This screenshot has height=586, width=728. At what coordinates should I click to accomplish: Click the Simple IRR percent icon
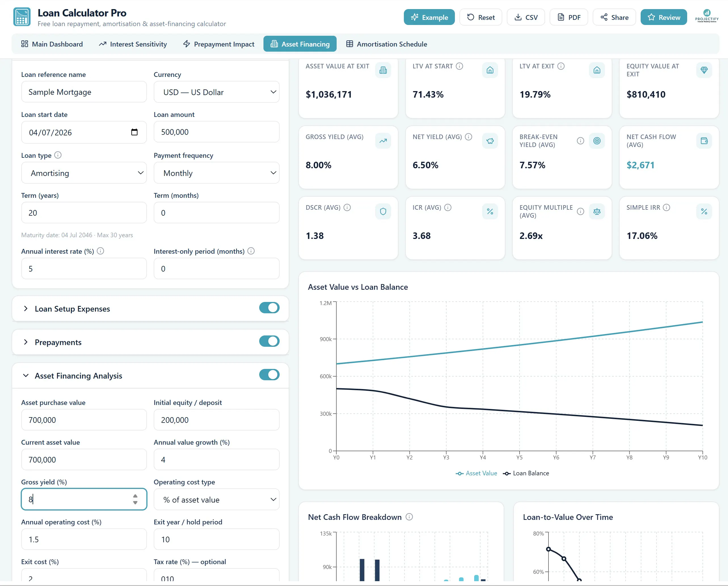pos(704,211)
